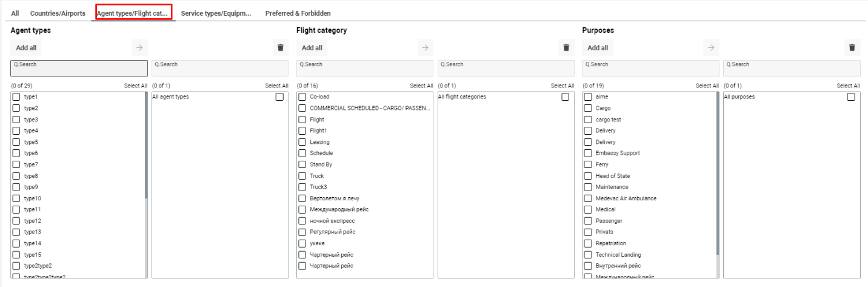This screenshot has height=287, width=868.
Task: Click the Flight category trash delete icon
Action: 566,47
